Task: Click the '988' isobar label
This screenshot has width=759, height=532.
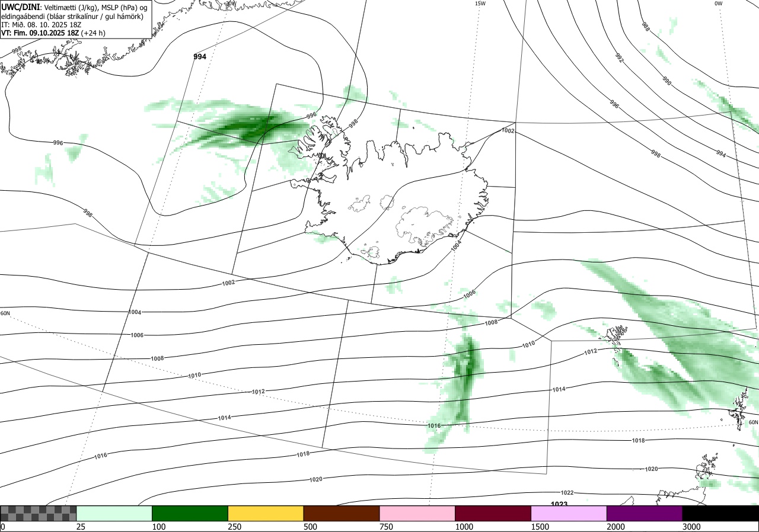Action: click(646, 27)
